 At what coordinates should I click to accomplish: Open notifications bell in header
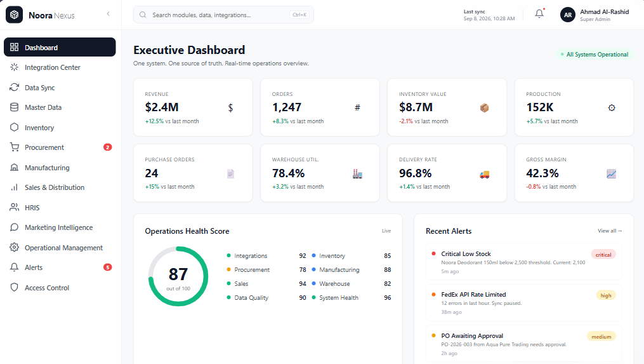click(x=539, y=14)
